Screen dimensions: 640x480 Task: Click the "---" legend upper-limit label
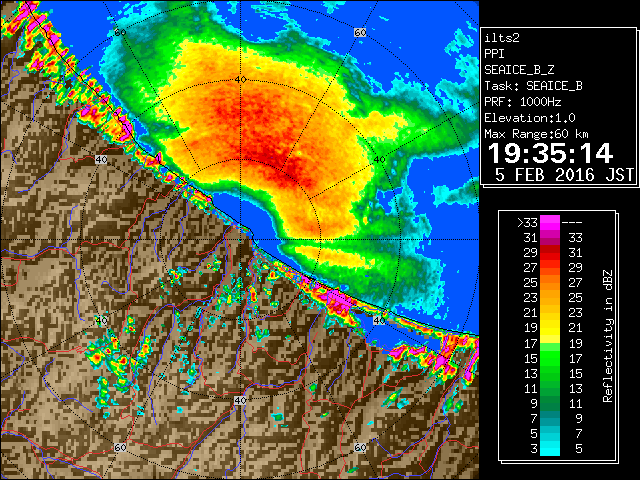tap(572, 223)
